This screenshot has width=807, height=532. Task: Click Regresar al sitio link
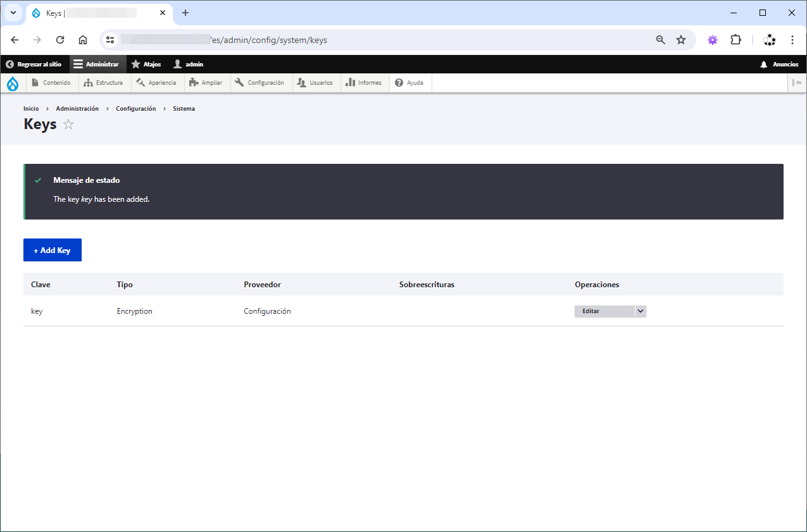coord(34,65)
